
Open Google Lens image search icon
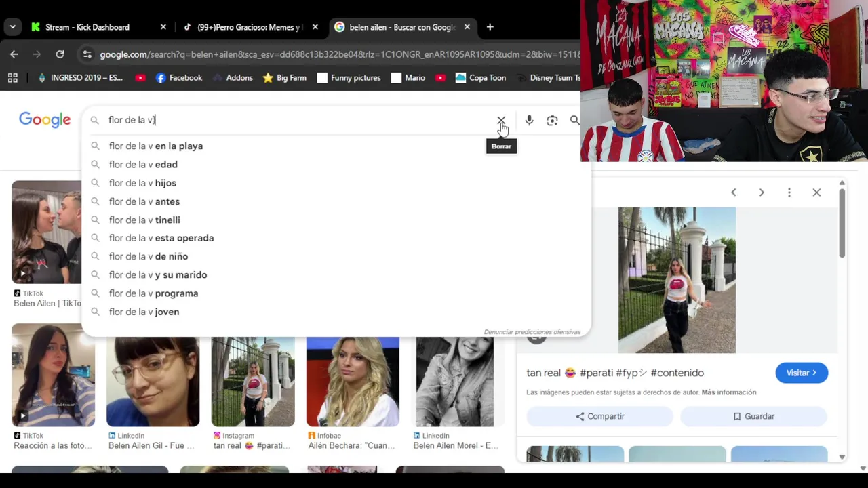click(552, 120)
